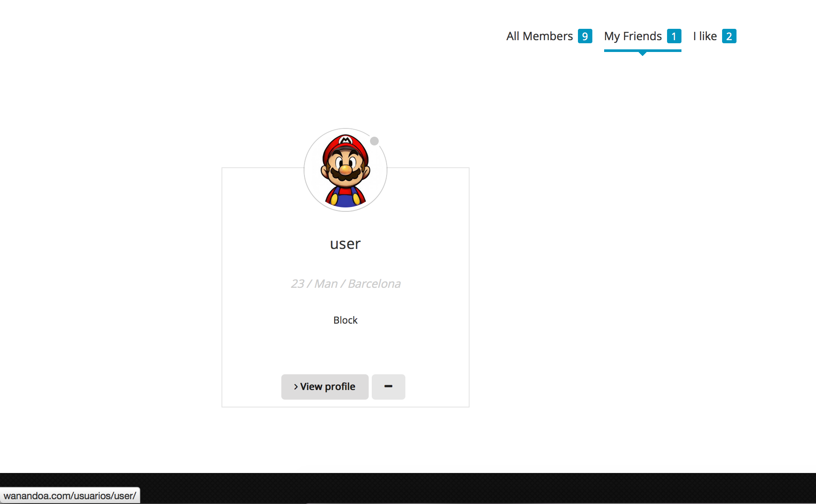Click the chevron arrow beside View profile
Image resolution: width=816 pixels, height=504 pixels.
[296, 387]
